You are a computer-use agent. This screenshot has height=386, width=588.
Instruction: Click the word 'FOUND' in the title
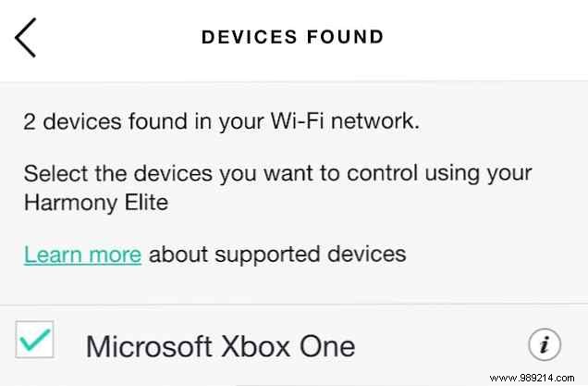pyautogui.click(x=346, y=38)
